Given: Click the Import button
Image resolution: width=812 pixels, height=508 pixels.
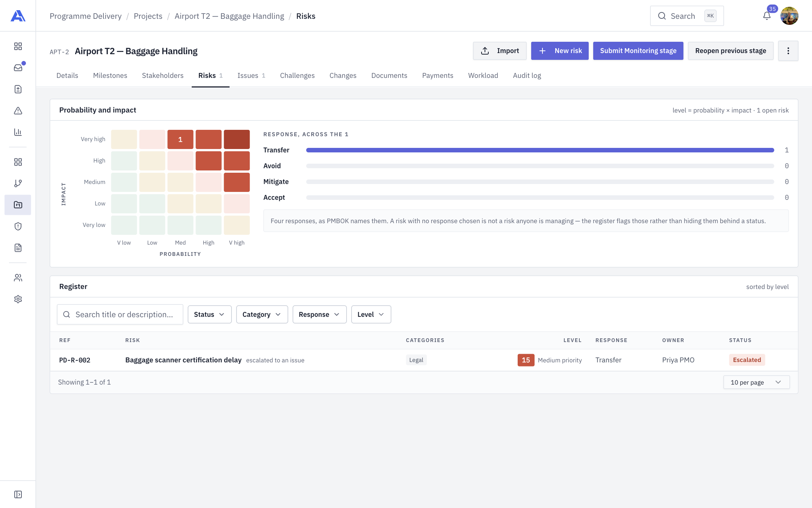Looking at the screenshot, I should pyautogui.click(x=500, y=51).
